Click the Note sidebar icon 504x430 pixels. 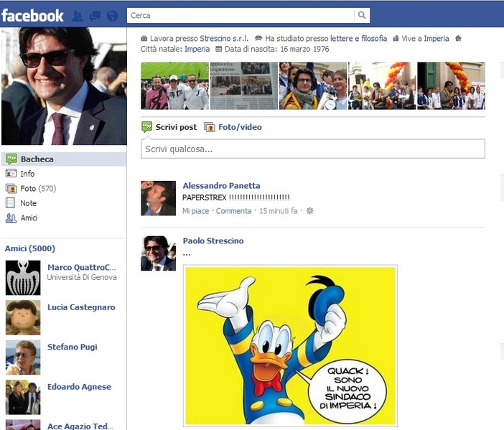click(10, 203)
